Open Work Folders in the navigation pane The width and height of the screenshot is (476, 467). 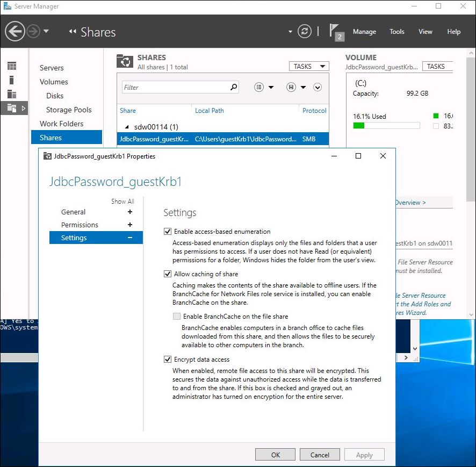pyautogui.click(x=61, y=124)
